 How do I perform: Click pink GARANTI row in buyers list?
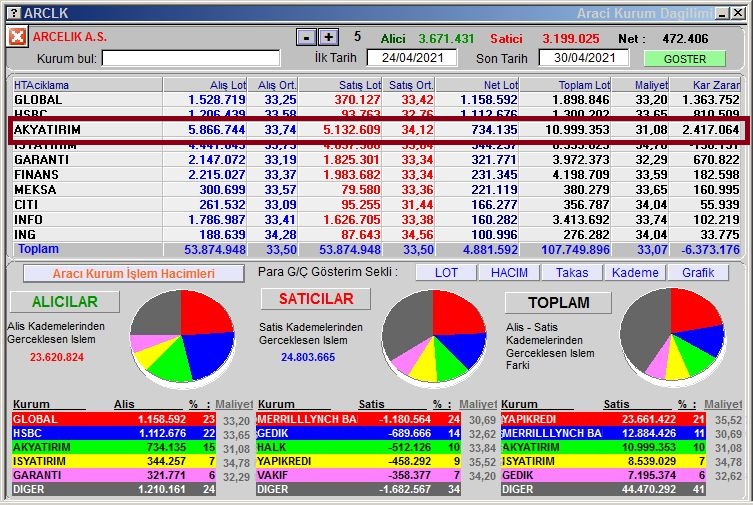tap(114, 475)
